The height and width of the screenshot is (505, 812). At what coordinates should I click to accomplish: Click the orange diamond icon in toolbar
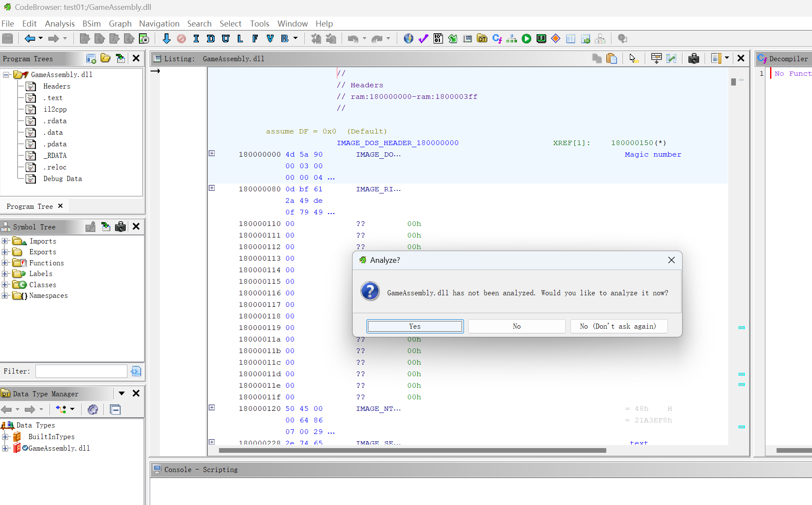pos(555,39)
